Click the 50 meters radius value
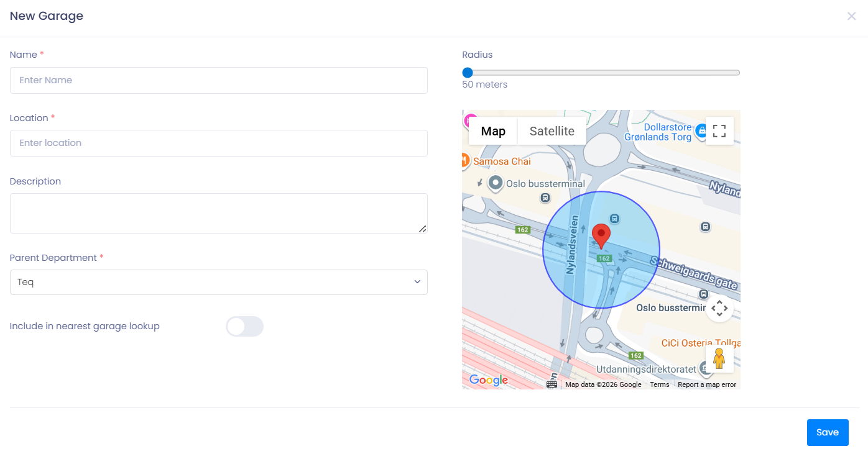This screenshot has height=459, width=868. [x=485, y=84]
